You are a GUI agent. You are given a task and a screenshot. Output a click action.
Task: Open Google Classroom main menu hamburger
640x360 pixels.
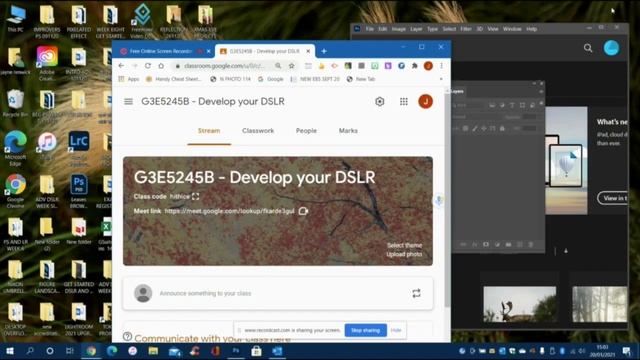coord(128,101)
